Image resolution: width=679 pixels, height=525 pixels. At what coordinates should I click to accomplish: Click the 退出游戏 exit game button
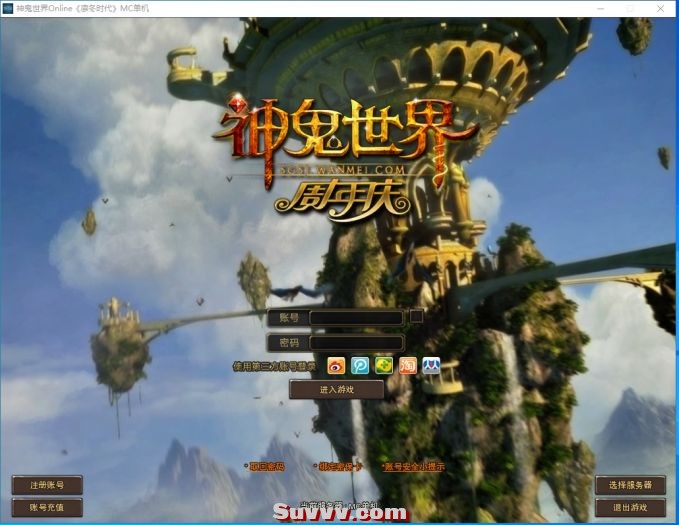(x=630, y=508)
